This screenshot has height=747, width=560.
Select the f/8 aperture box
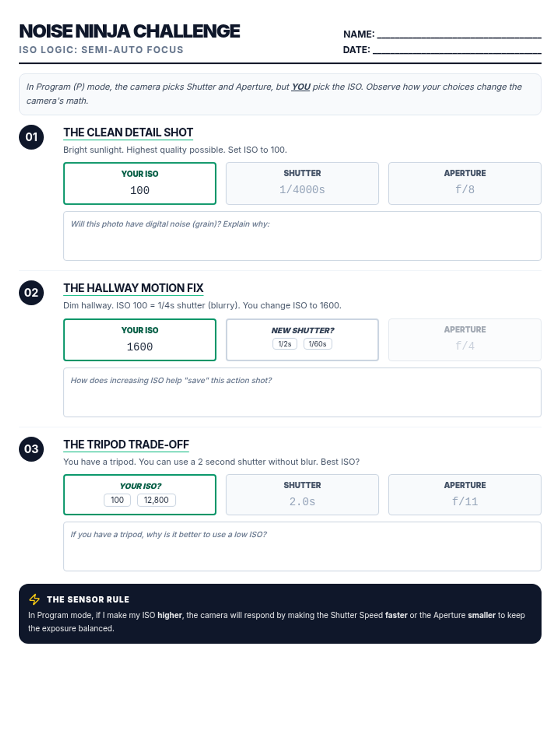pos(464,183)
